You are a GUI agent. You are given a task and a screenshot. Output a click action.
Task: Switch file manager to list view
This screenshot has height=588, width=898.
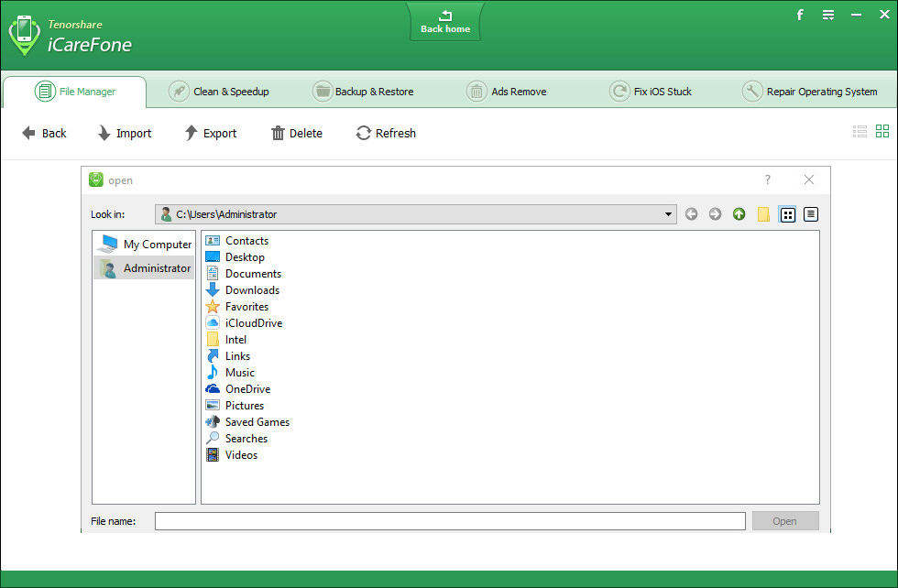click(x=860, y=132)
